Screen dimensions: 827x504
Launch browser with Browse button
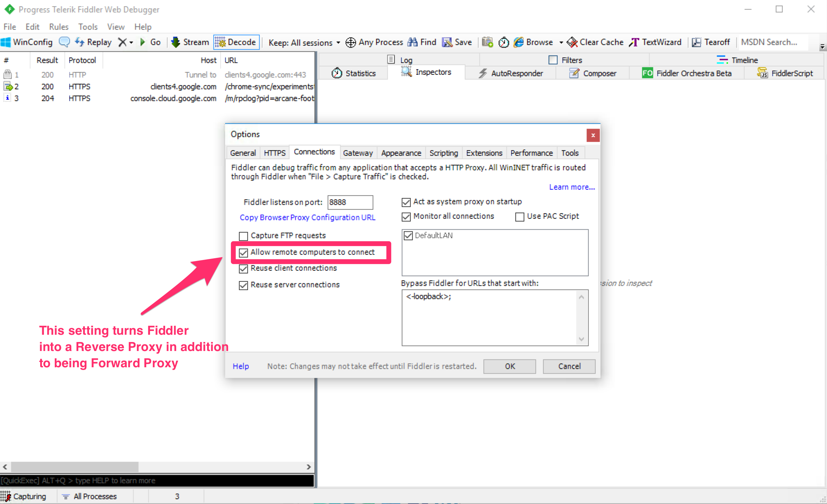click(x=534, y=42)
